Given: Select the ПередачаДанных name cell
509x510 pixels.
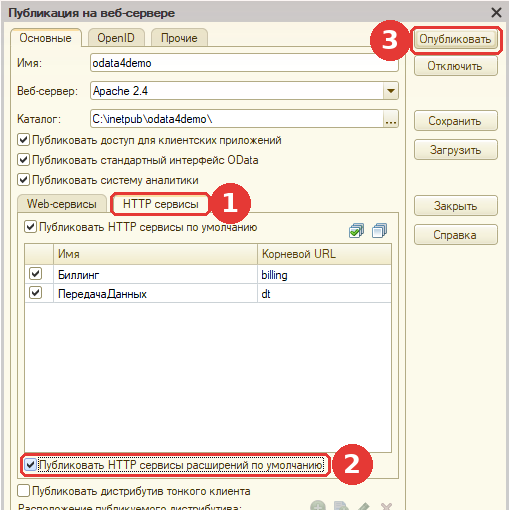Looking at the screenshot, I should 155,294.
